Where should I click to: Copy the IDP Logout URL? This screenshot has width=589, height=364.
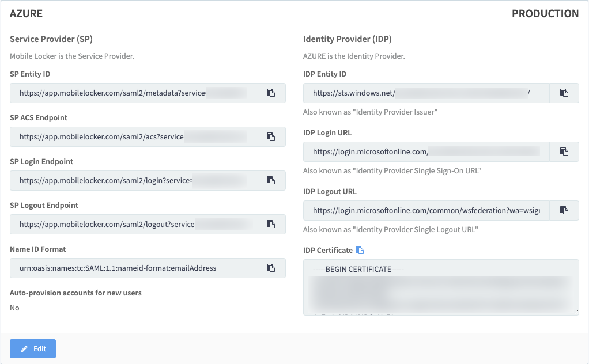click(x=564, y=210)
